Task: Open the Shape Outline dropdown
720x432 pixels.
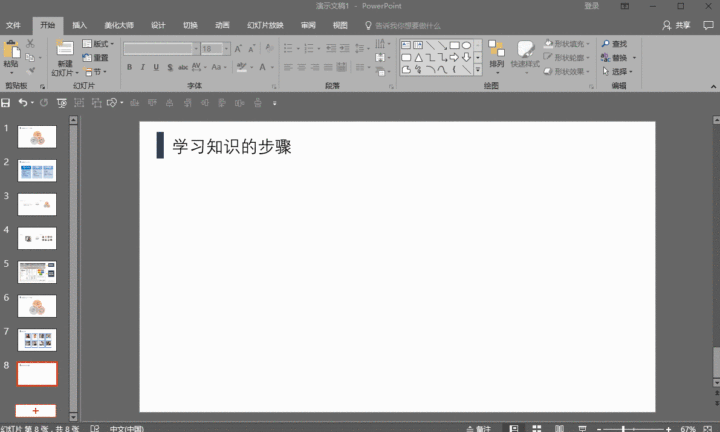Action: [x=567, y=57]
